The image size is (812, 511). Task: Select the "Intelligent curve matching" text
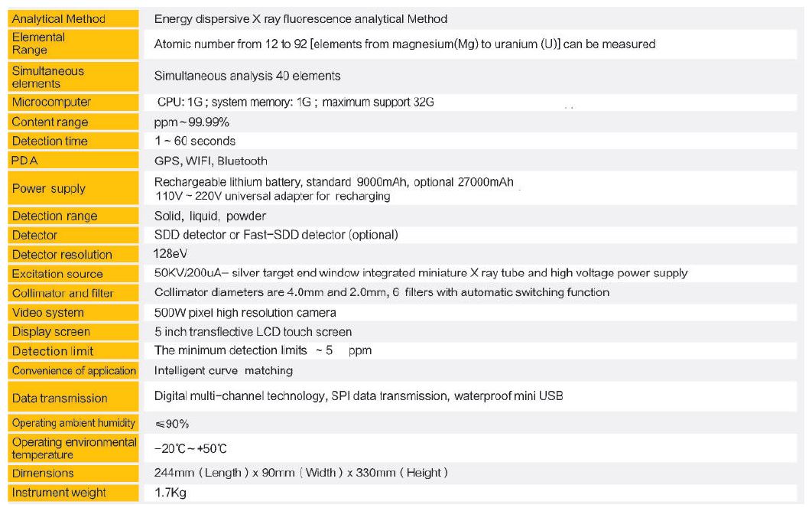coord(223,370)
